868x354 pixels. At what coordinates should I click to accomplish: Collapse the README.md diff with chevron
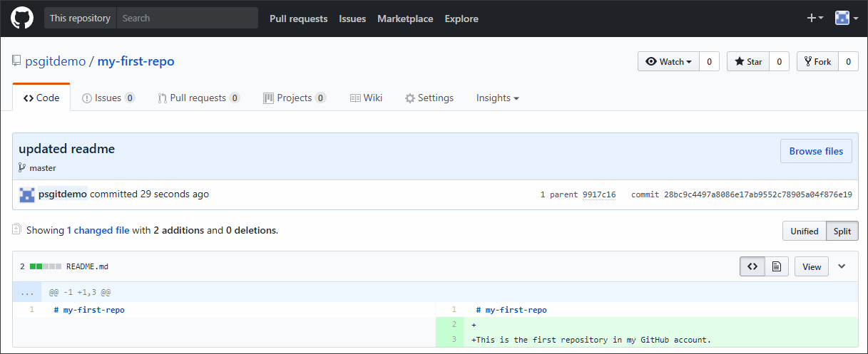point(842,266)
